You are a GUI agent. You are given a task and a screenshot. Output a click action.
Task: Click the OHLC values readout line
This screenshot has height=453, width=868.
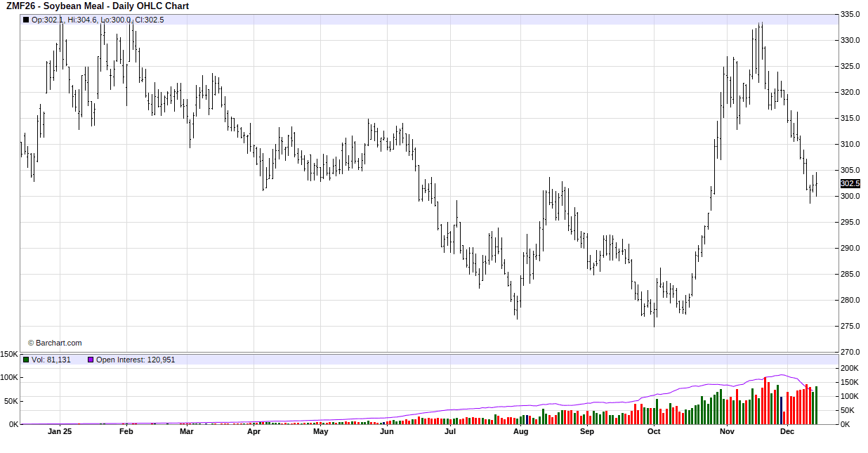(98, 20)
